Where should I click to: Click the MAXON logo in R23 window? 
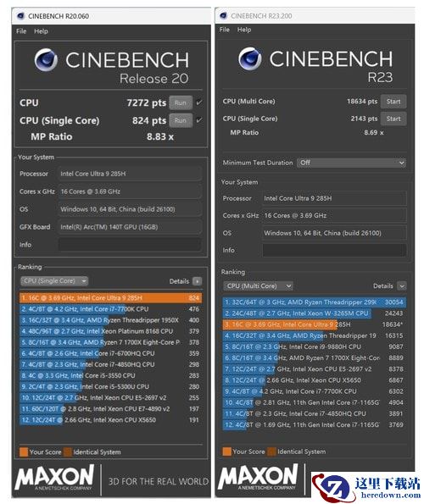258,477
